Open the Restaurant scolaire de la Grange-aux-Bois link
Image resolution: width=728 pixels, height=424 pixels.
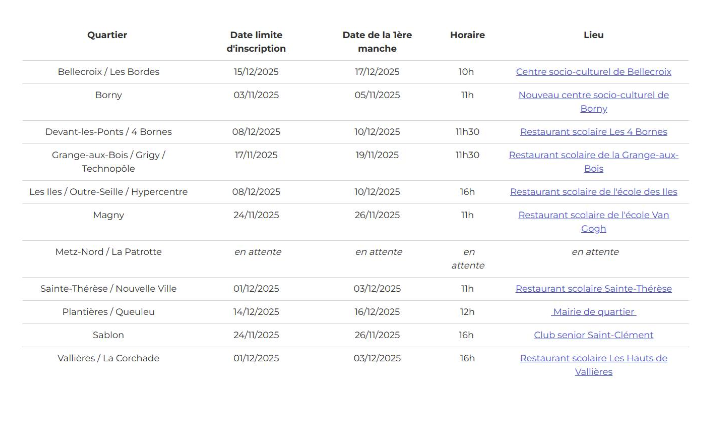click(x=593, y=155)
